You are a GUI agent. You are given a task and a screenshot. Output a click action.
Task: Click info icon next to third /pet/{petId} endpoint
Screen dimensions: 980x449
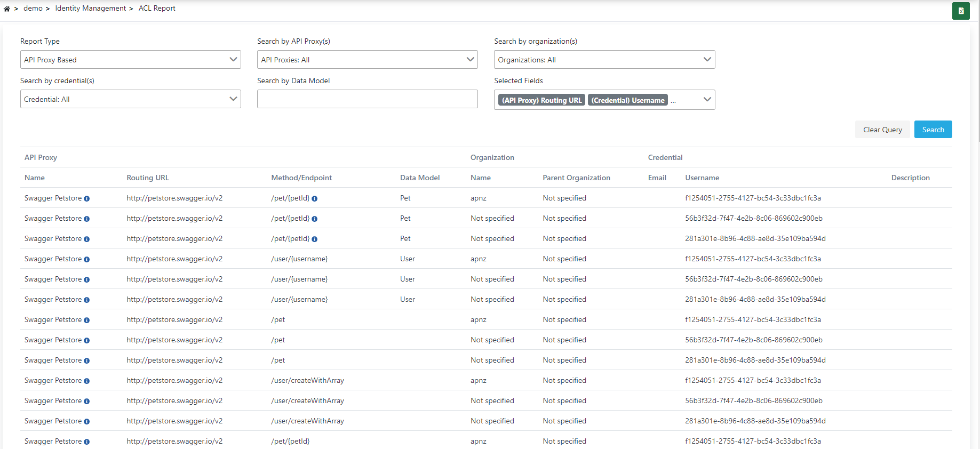click(x=314, y=239)
